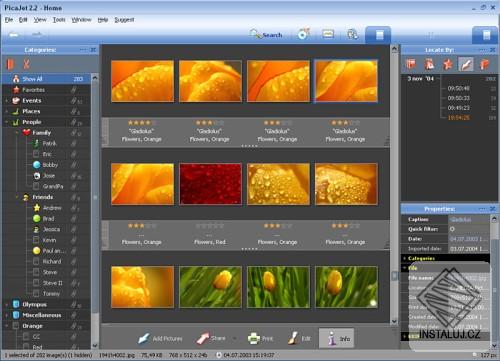Click the blue ball icon next to Bobby
500x361 pixels.
coord(37,165)
